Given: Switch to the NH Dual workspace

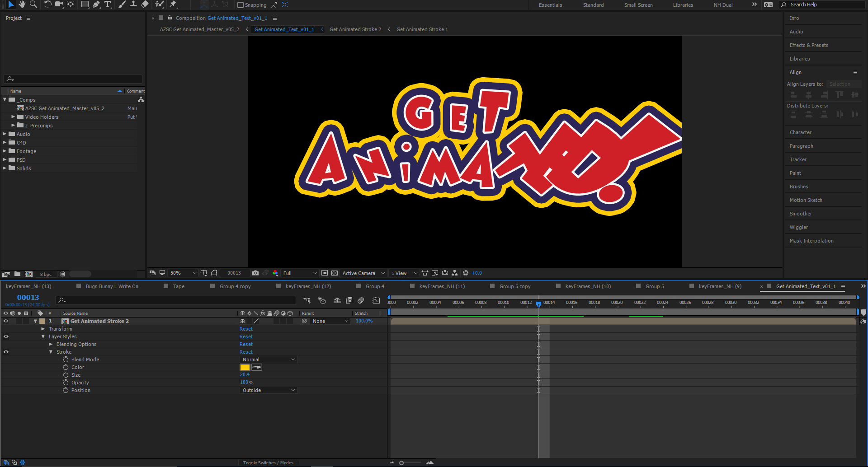Looking at the screenshot, I should [723, 5].
